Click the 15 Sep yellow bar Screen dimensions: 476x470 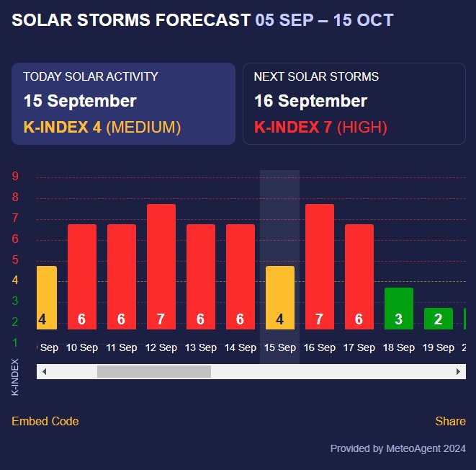[280, 298]
